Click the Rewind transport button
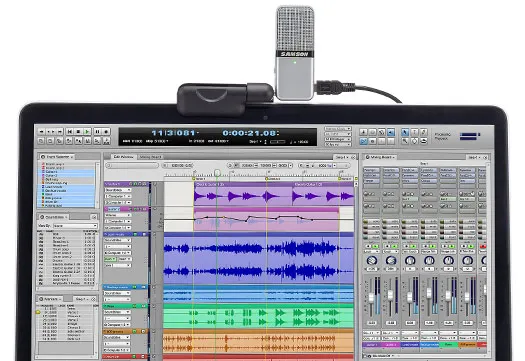Viewport: 525px width, 361px height. (x=42, y=132)
